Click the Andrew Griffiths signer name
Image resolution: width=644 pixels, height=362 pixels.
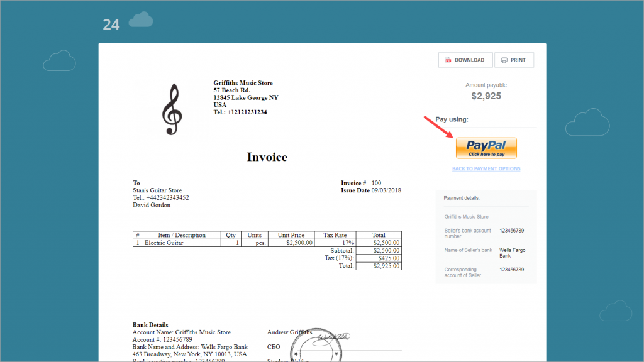[x=289, y=332]
